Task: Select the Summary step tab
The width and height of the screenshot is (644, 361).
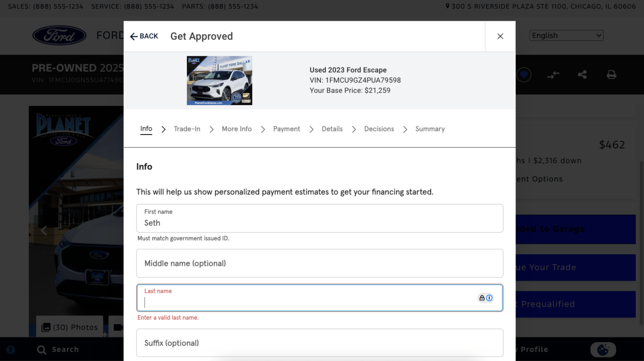Action: [430, 129]
